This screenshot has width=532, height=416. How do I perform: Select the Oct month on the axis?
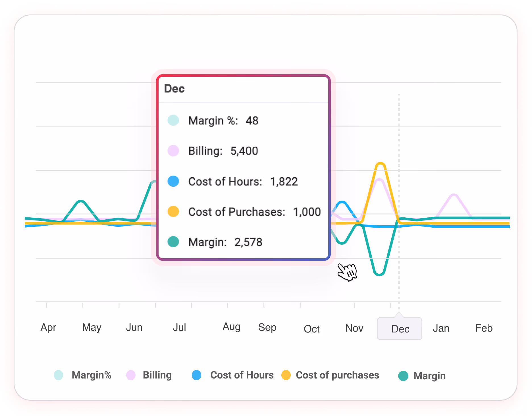312,329
